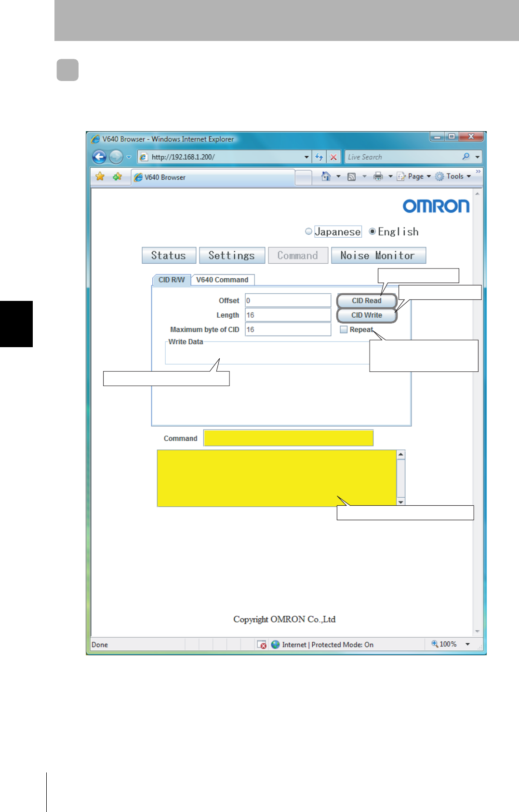Click the CID Write button
This screenshot has width=519, height=812.
[367, 315]
